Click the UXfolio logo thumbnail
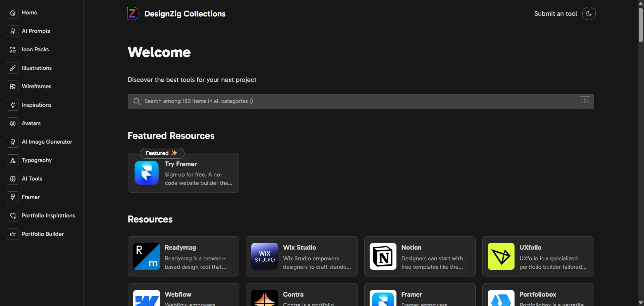Viewport: 644px width, 306px height. coord(501,256)
